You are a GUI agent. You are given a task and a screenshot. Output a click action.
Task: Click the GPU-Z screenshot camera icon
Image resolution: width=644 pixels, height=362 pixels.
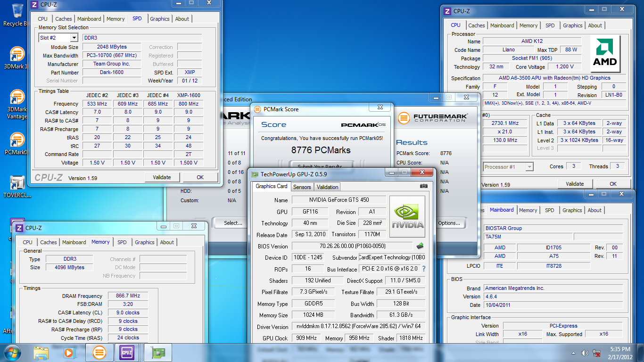(x=424, y=186)
